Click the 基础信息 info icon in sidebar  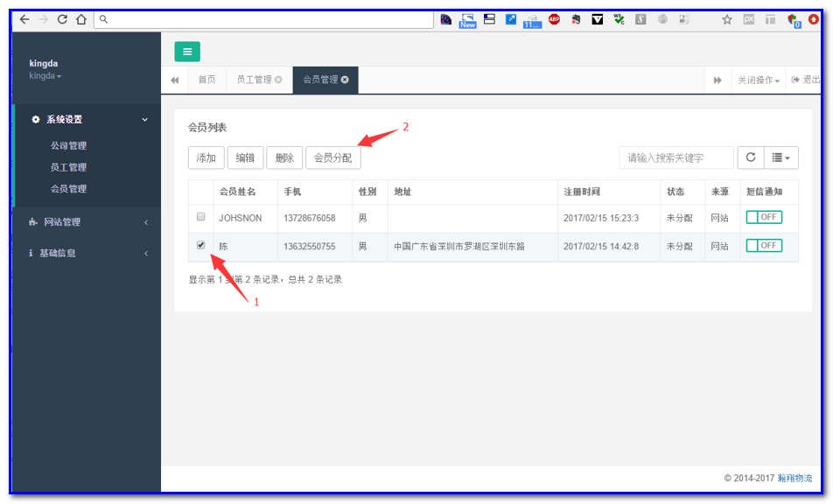tap(32, 251)
